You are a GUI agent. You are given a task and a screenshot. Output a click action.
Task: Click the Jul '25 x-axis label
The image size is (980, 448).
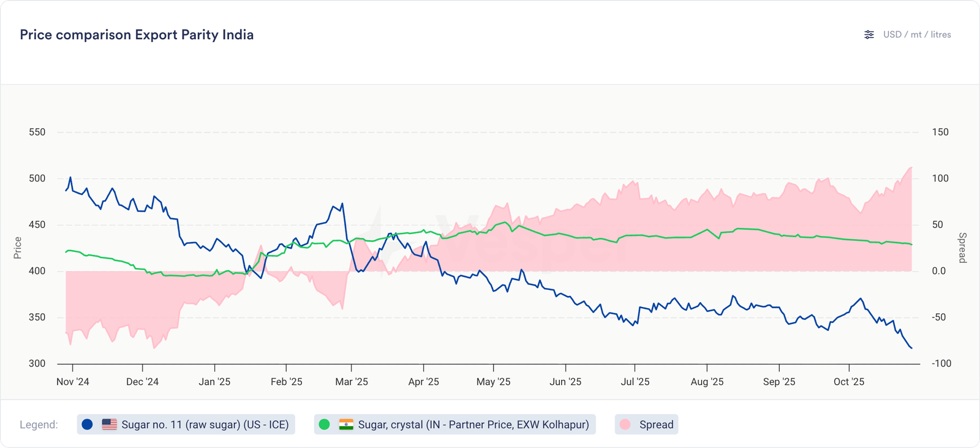point(635,382)
